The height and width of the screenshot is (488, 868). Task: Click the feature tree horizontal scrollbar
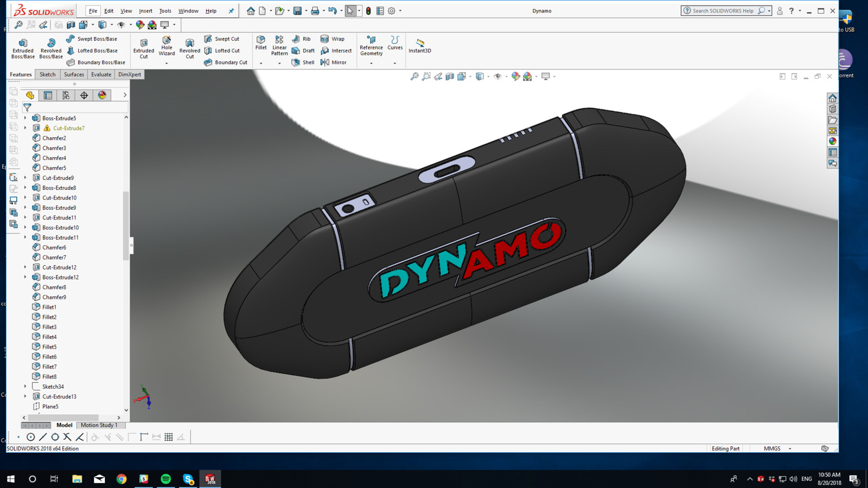(x=63, y=418)
